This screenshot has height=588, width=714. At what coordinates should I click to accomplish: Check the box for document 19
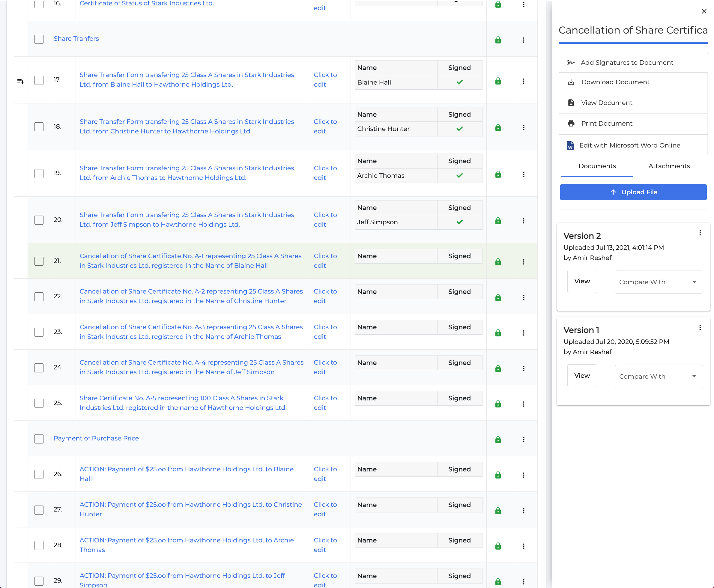tap(39, 174)
